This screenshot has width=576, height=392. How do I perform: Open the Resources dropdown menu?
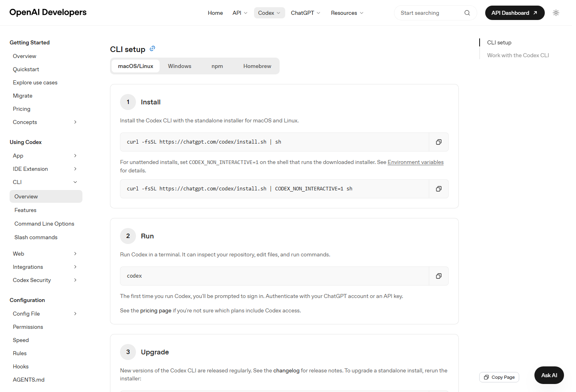tap(347, 13)
